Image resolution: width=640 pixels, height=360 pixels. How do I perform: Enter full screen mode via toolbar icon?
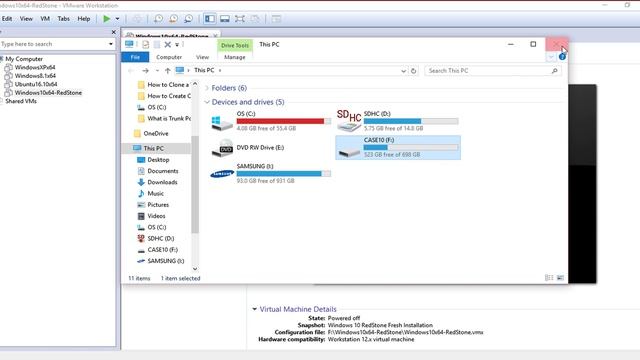coord(240,19)
